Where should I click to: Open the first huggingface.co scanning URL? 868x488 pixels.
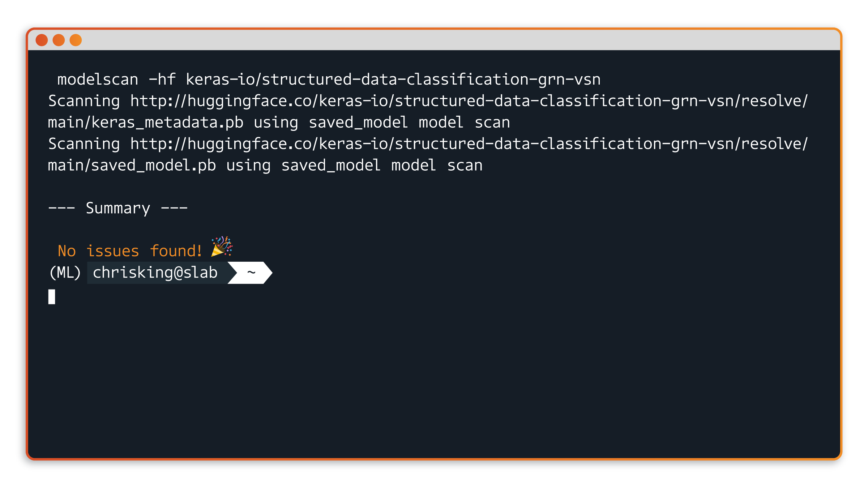(x=469, y=101)
